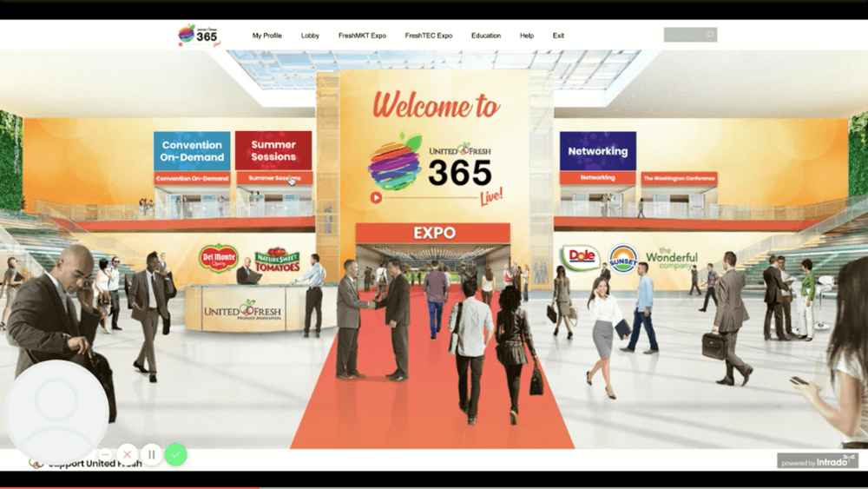868x489 pixels.
Task: Click the search magnifier icon
Action: pyautogui.click(x=710, y=36)
